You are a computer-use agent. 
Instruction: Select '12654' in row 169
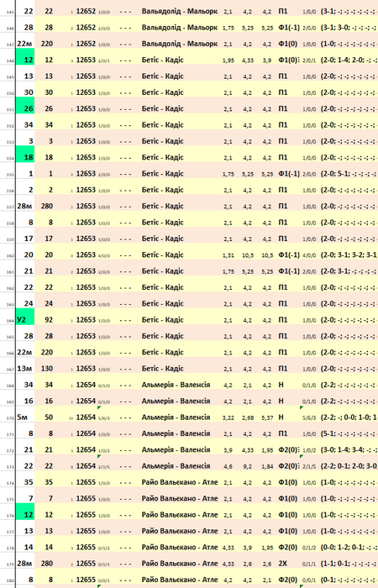click(x=86, y=402)
